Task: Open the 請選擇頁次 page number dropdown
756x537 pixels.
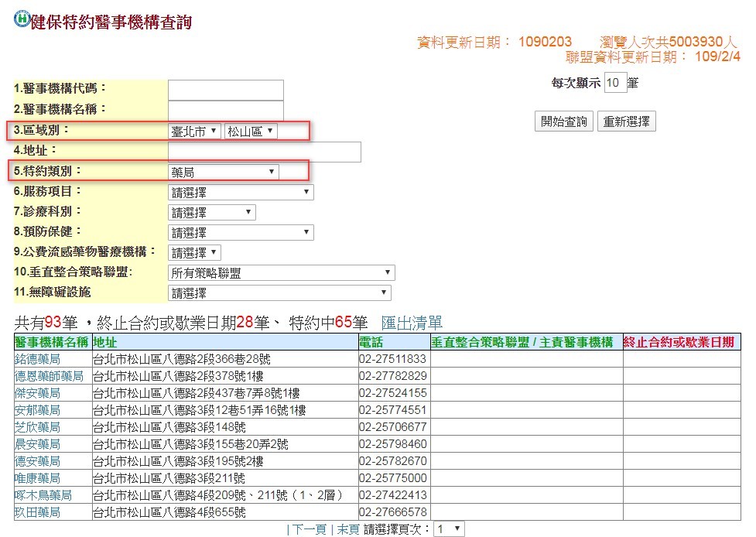Action: pos(449,529)
